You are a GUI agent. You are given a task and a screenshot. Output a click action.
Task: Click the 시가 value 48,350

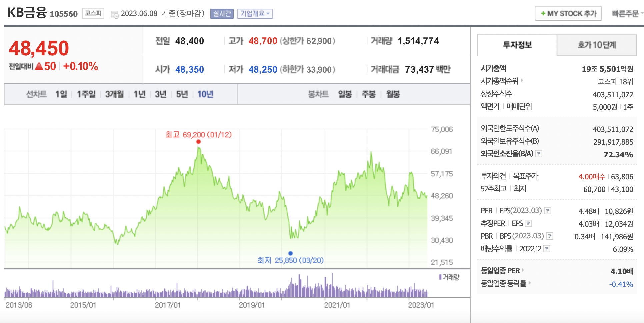(190, 70)
